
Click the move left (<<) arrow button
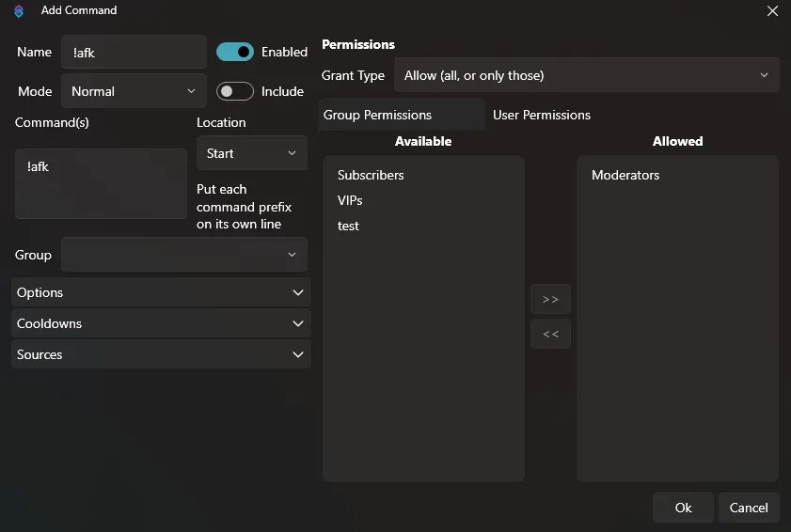click(550, 334)
